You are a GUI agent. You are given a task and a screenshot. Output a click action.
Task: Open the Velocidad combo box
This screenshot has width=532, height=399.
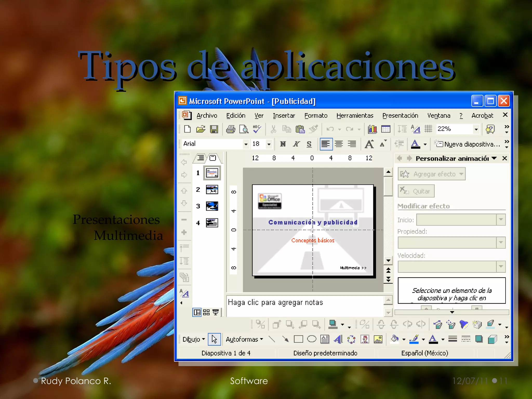[452, 267]
